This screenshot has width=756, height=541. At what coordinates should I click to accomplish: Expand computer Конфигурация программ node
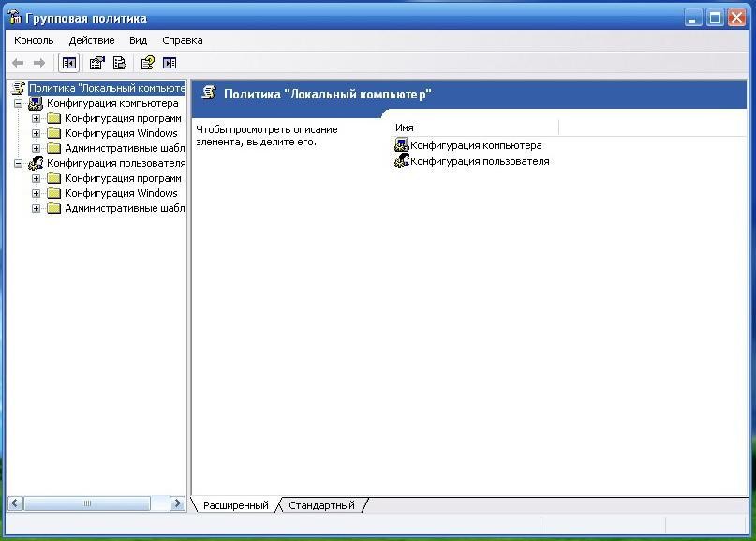click(36, 118)
